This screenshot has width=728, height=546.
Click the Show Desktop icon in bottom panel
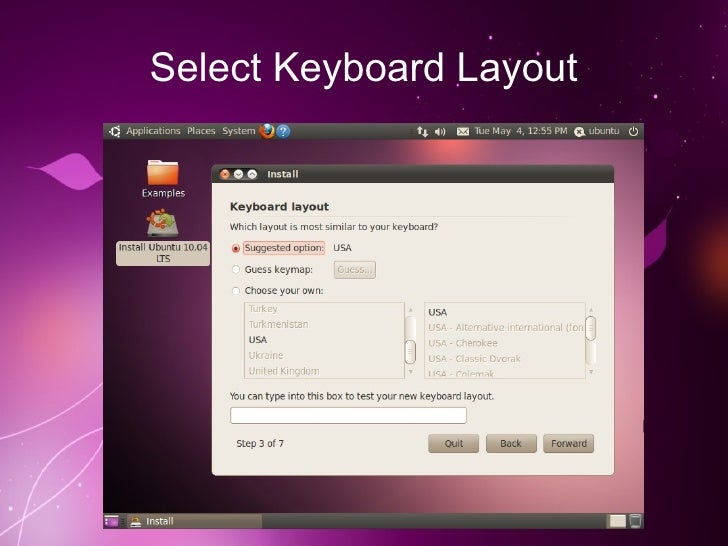coord(112,521)
